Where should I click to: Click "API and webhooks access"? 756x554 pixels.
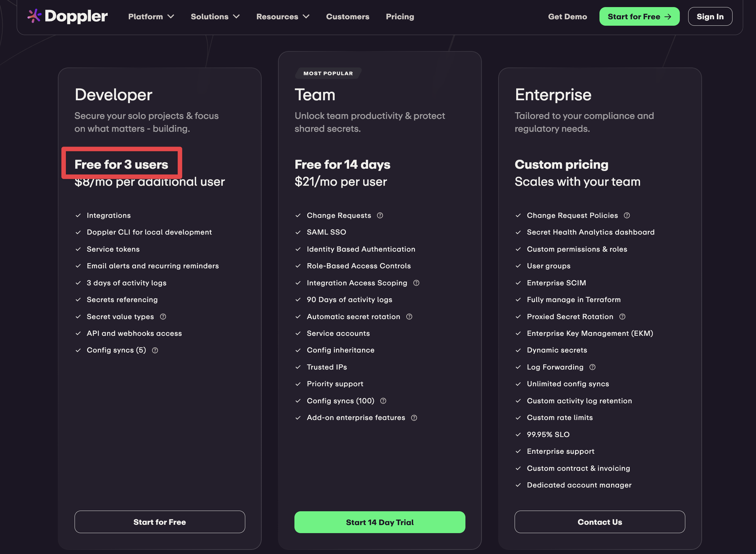134,333
